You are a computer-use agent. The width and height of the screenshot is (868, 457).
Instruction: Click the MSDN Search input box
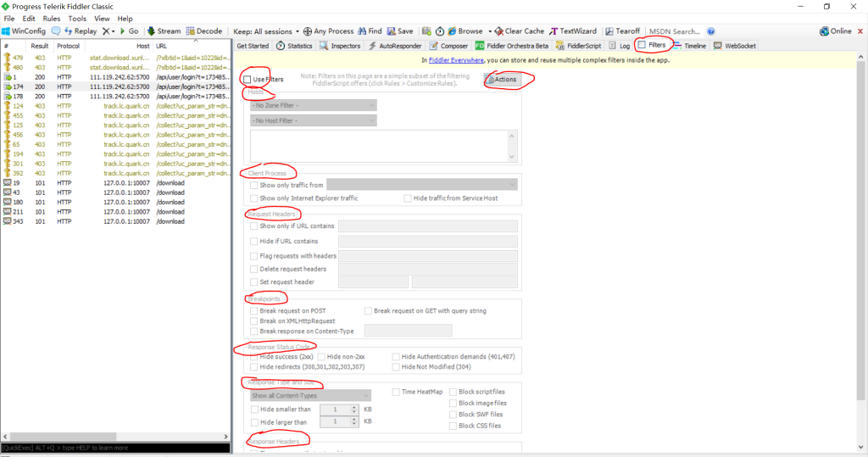675,31
